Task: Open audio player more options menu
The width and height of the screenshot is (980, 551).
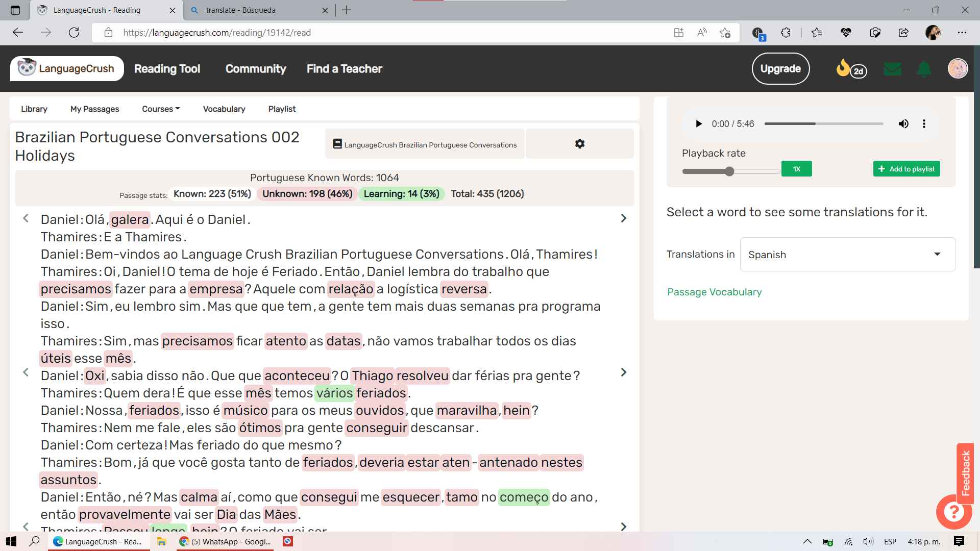Action: point(924,124)
